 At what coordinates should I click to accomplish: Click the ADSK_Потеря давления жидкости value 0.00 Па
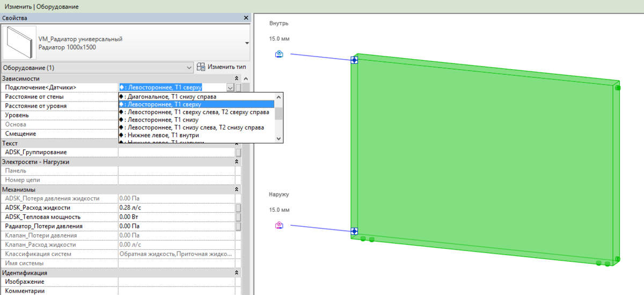(177, 198)
